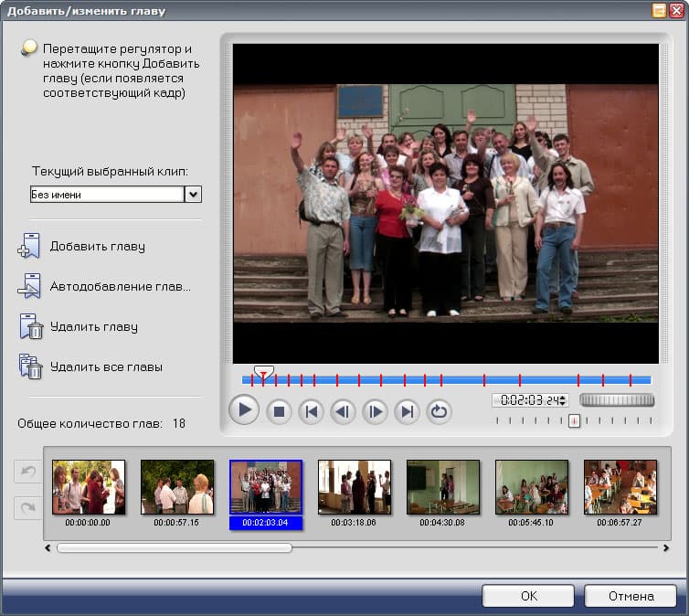The image size is (689, 616).
Task: Click the timecode stepper arrows
Action: click(x=563, y=400)
